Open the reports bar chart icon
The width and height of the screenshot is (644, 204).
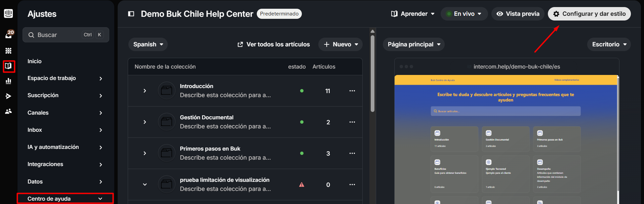click(8, 81)
